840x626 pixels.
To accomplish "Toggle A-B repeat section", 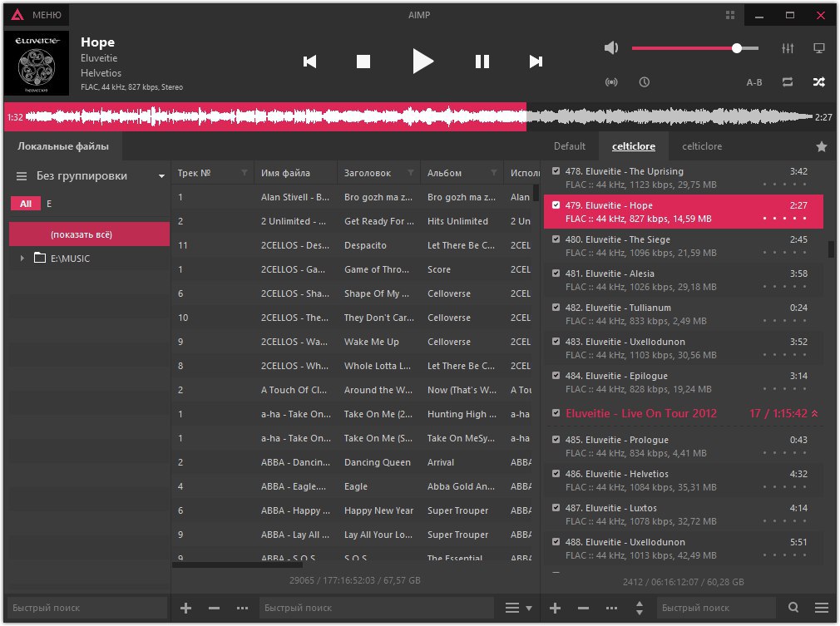I will (x=754, y=82).
